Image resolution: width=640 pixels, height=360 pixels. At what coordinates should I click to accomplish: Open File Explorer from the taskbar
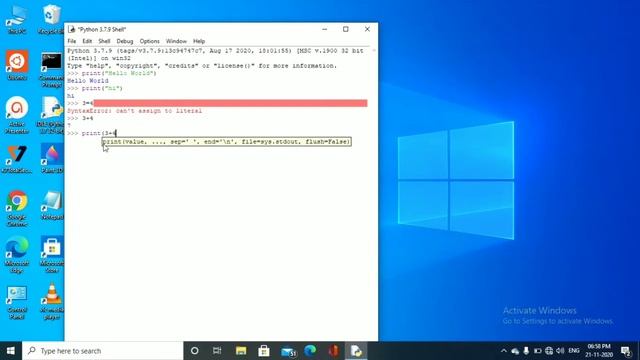[241, 351]
